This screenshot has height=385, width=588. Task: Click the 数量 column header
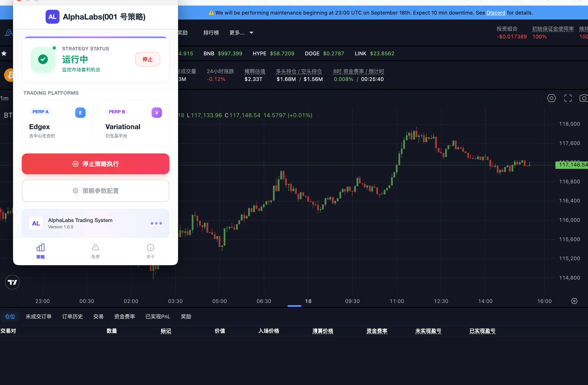click(x=112, y=331)
